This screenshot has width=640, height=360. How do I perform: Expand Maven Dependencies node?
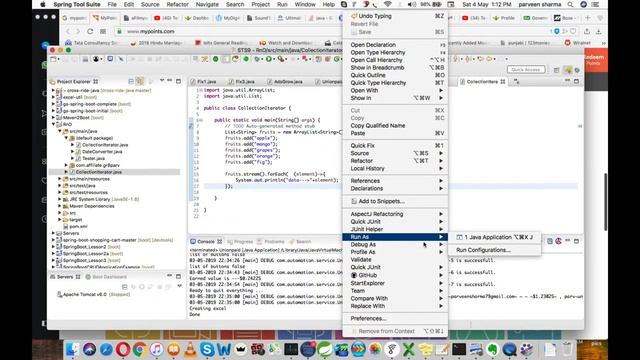(x=60, y=206)
